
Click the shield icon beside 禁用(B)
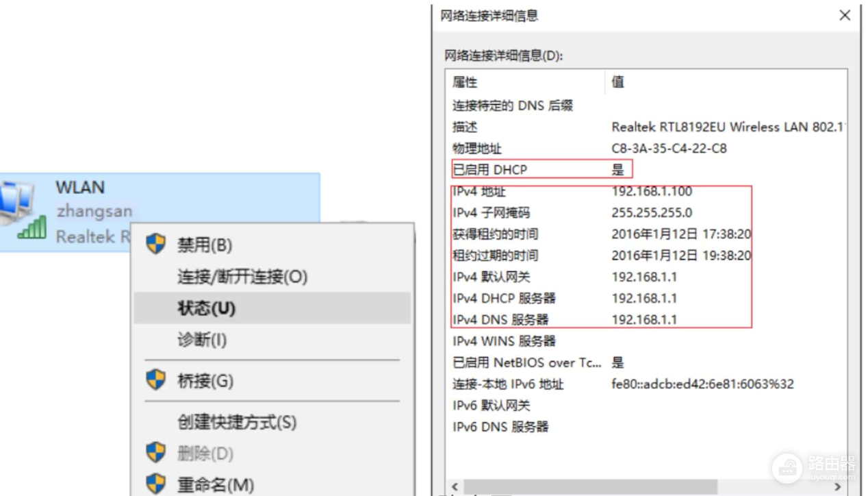(x=156, y=244)
